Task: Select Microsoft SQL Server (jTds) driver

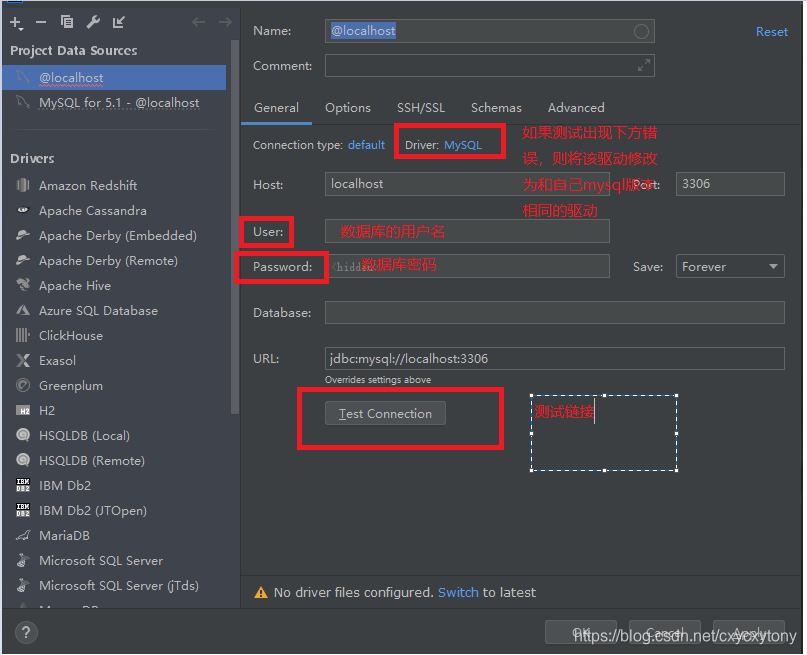Action: click(119, 586)
